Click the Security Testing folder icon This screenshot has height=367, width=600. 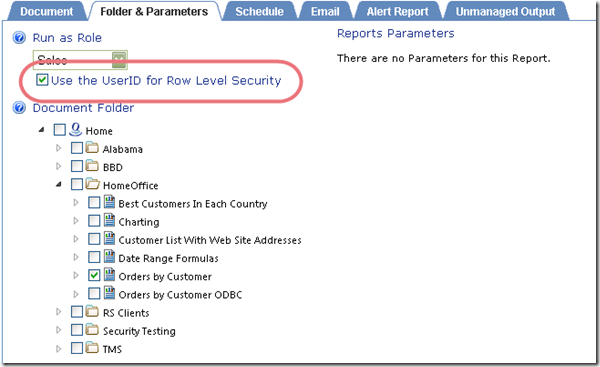(x=92, y=329)
